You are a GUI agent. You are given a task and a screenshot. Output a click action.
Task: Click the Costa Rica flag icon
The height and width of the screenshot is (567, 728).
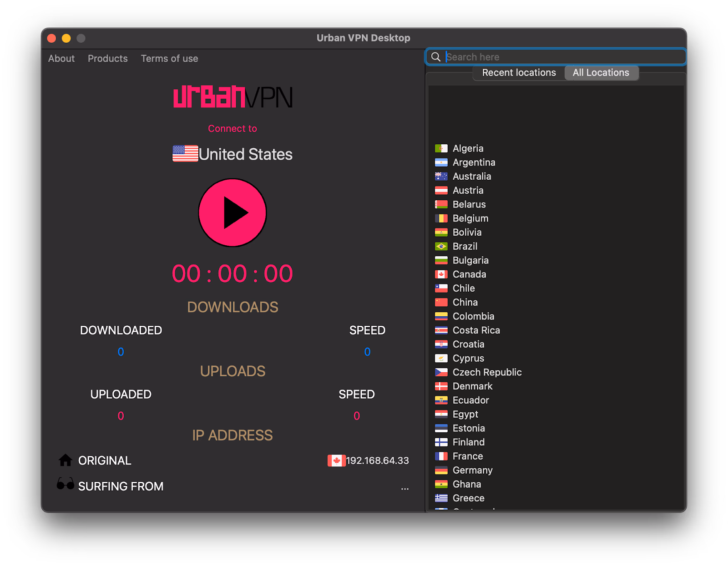tap(441, 330)
